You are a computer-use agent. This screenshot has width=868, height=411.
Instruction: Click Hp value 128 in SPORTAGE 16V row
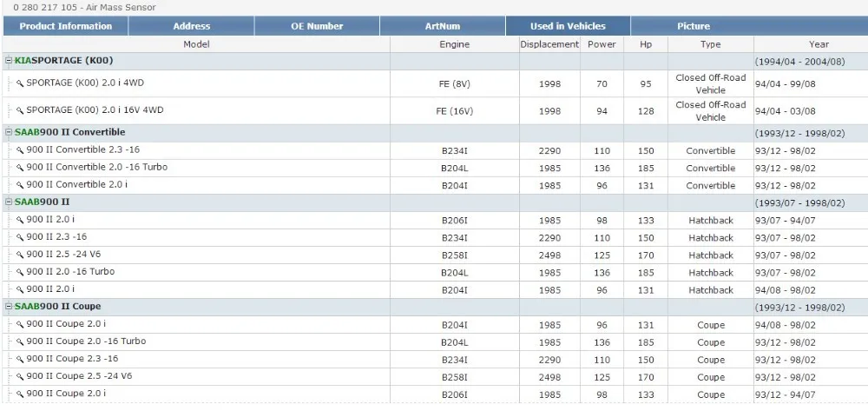coord(646,111)
